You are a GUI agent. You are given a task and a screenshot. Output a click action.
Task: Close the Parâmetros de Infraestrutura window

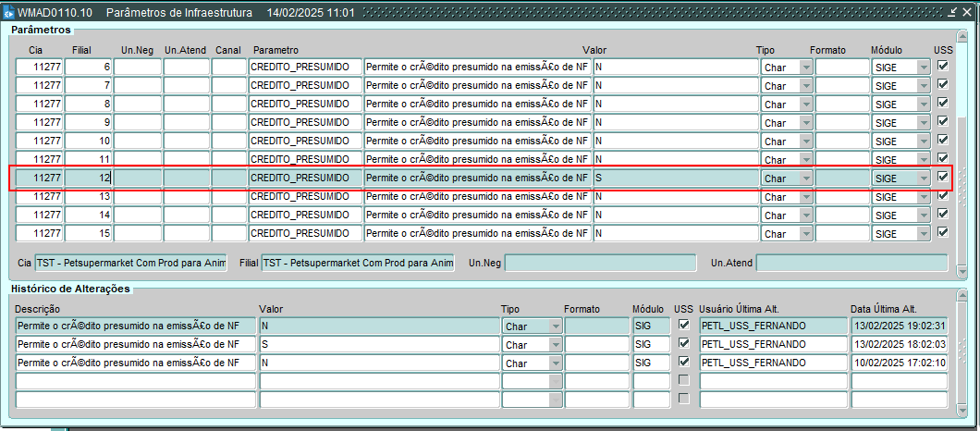(968, 13)
